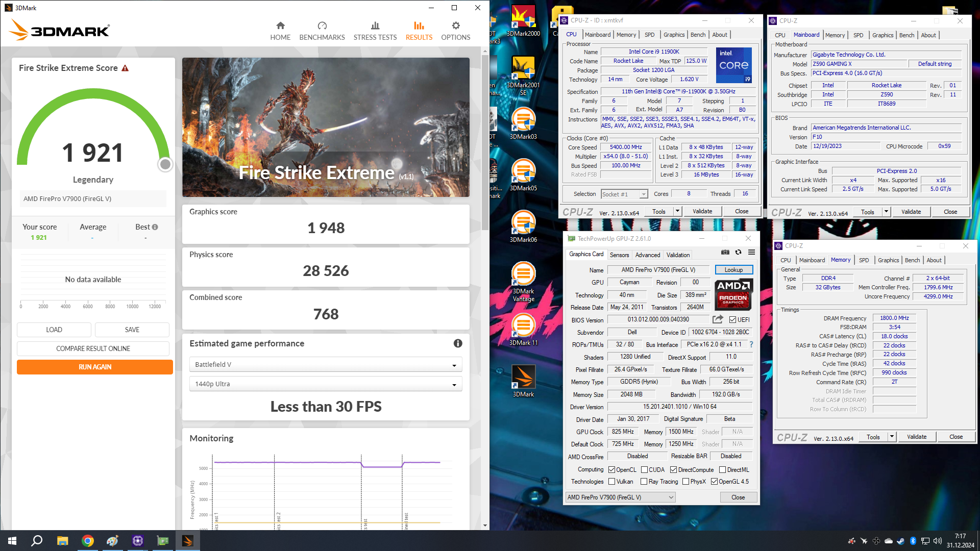The width and height of the screenshot is (980, 551).
Task: Switch to Sensors tab in GPU-Z
Action: pos(619,255)
